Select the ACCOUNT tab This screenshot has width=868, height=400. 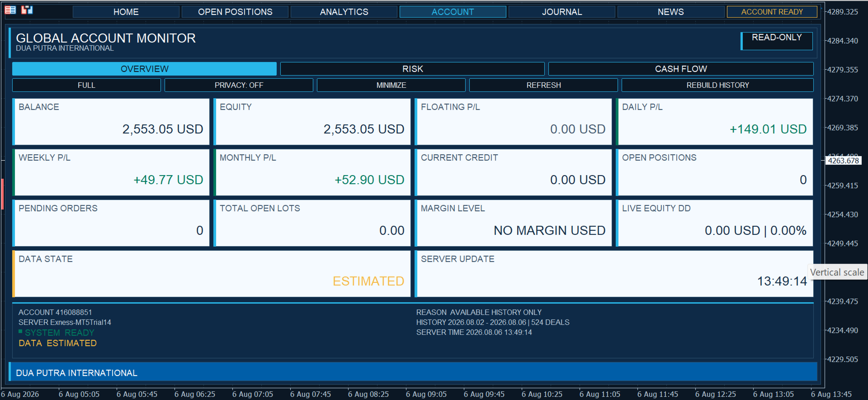453,12
